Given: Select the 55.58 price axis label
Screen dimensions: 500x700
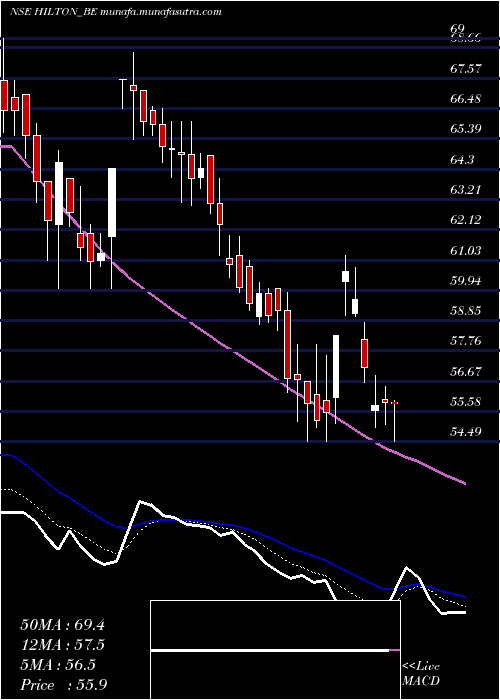Looking at the screenshot, I should pos(466,402).
